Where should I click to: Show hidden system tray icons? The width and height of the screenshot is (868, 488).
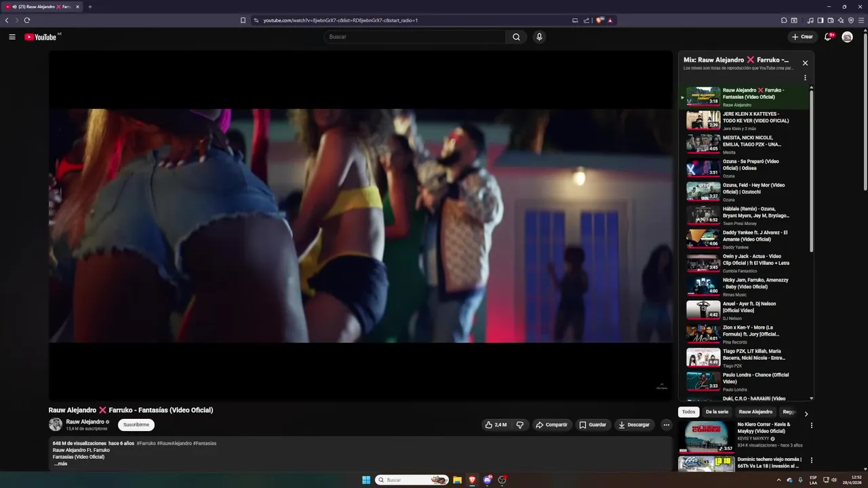pyautogui.click(x=778, y=480)
